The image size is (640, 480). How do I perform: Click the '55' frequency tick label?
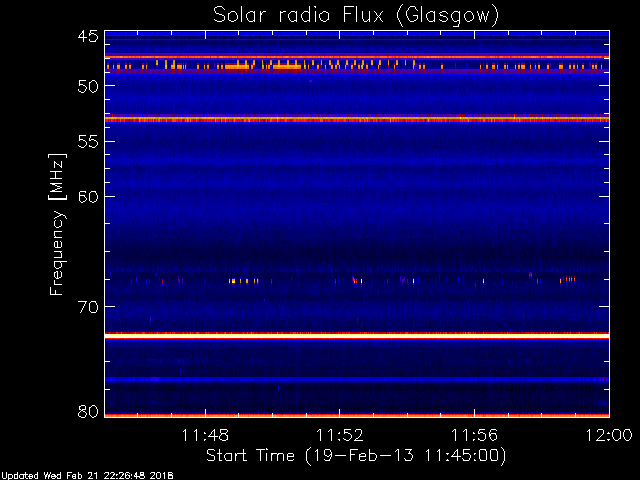[x=88, y=142]
